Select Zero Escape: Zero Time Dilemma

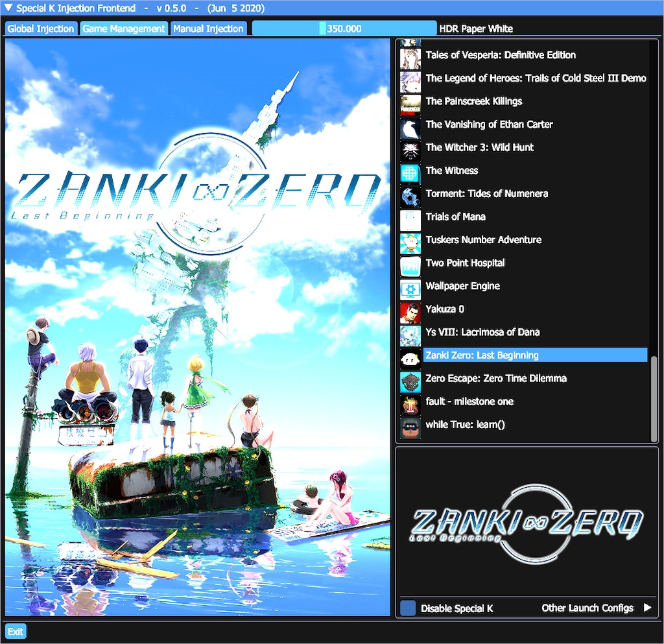point(496,378)
